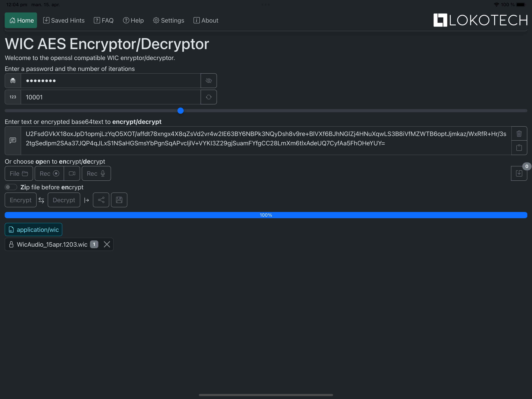Toggle Zip file before encrypt switch
This screenshot has width=532, height=399.
click(x=11, y=187)
